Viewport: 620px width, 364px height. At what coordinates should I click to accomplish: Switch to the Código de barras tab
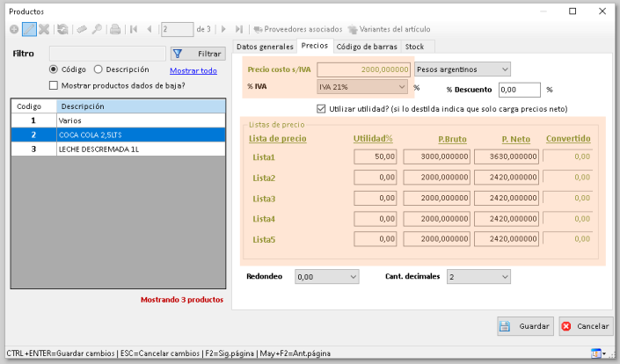367,46
